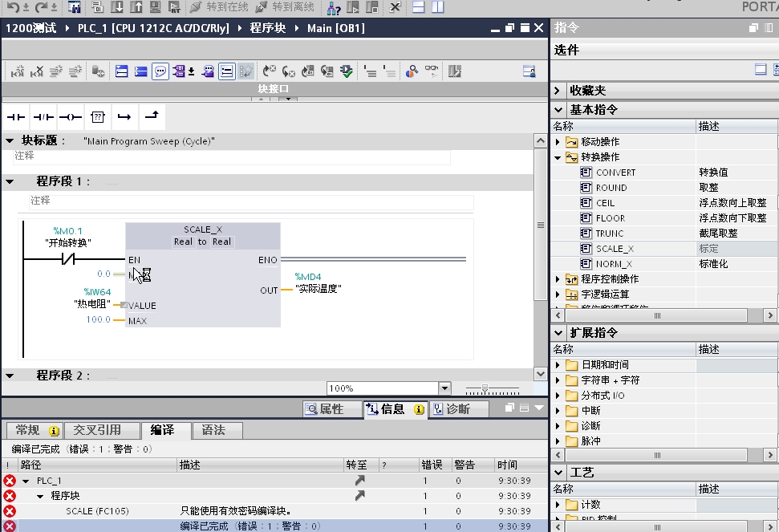Expand the 日期和时间 extended folder

tap(558, 365)
